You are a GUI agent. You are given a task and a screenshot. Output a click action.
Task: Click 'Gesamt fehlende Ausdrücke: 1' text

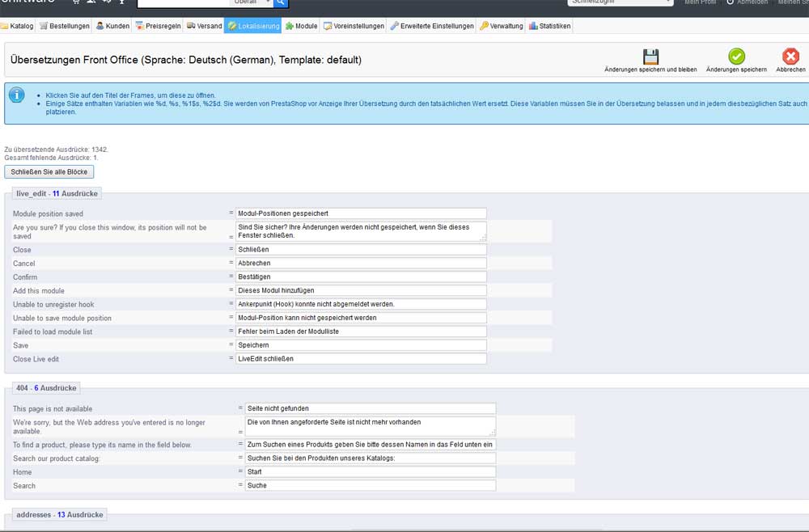(51, 158)
